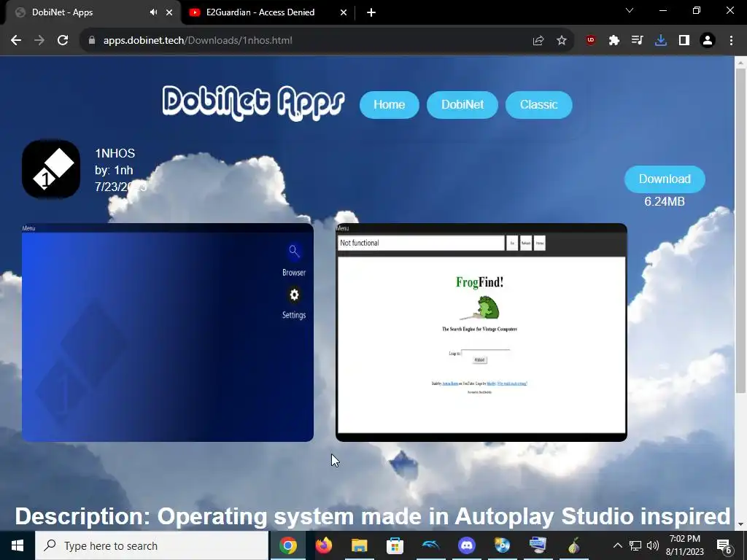Screen dimensions: 747x560
Task: Share this page via address bar icon
Action: 538,41
